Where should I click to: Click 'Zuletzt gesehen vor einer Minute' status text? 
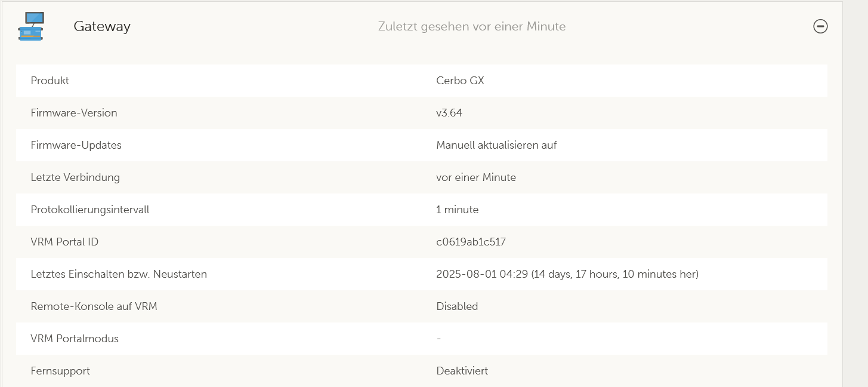point(471,26)
